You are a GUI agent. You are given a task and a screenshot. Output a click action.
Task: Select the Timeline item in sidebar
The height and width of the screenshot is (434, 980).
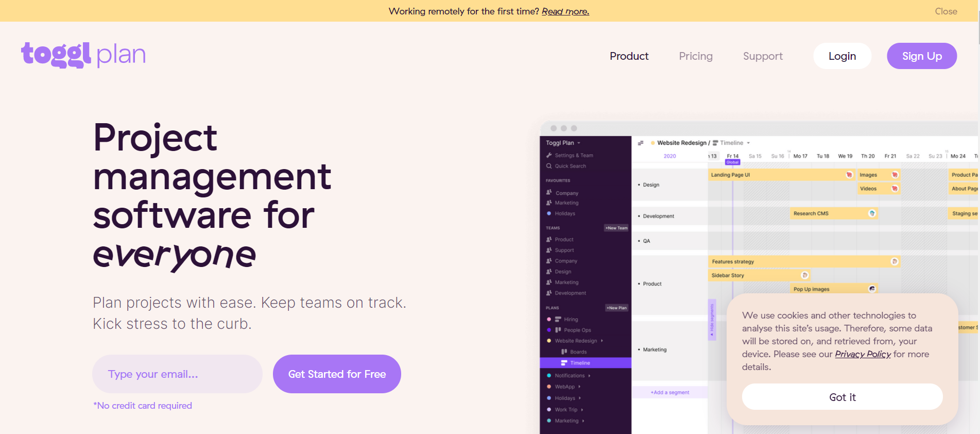click(x=586, y=363)
